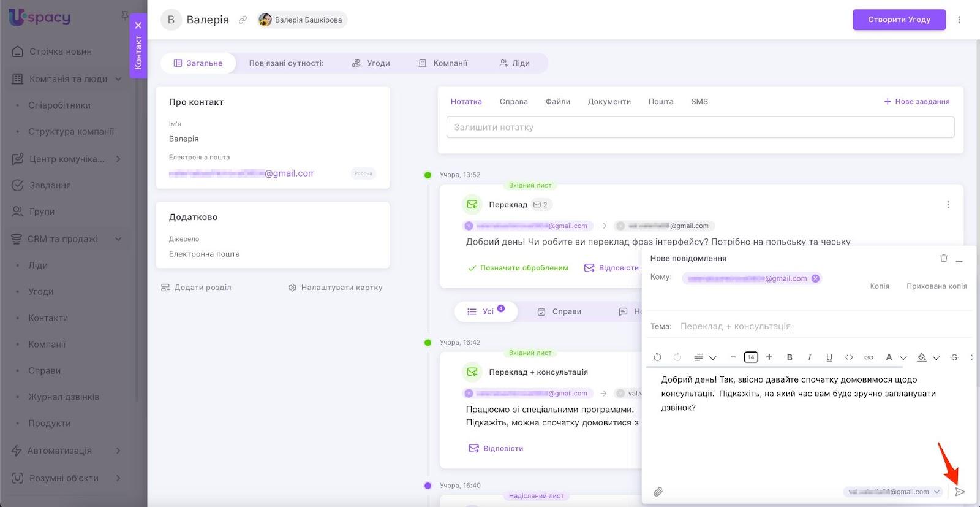The image size is (980, 507).
Task: Open the Угоди related entities tab
Action: pos(371,63)
